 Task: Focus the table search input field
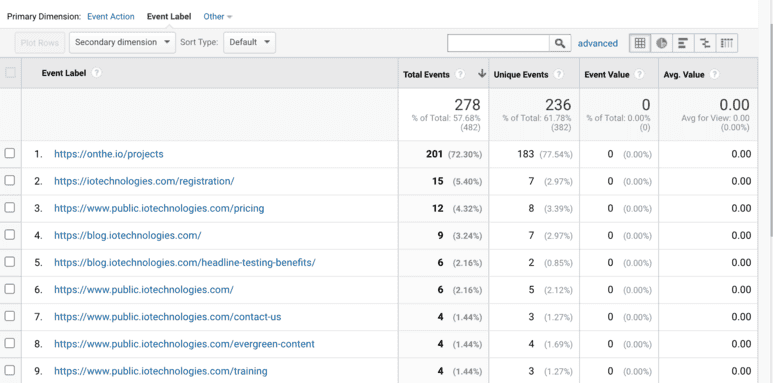pyautogui.click(x=498, y=43)
